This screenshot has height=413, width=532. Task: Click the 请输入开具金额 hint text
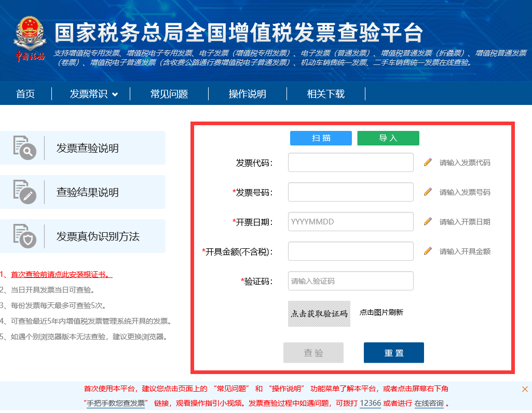point(465,251)
